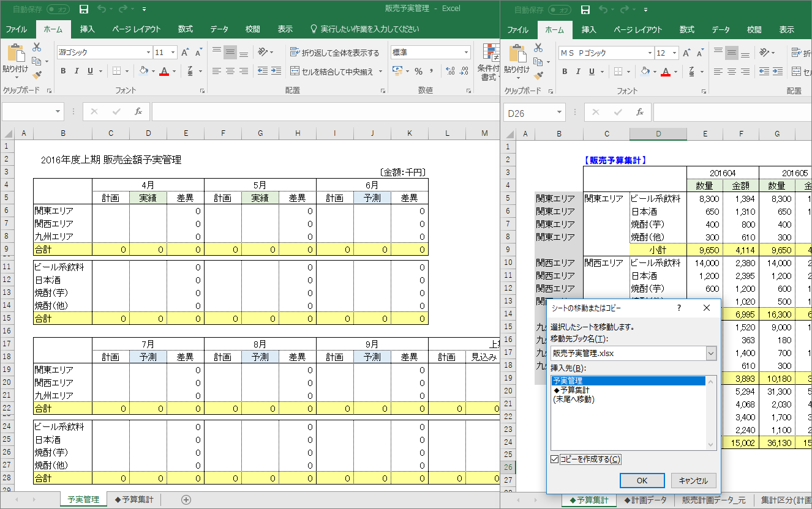
Task: Click OK in move or copy dialog
Action: (642, 480)
